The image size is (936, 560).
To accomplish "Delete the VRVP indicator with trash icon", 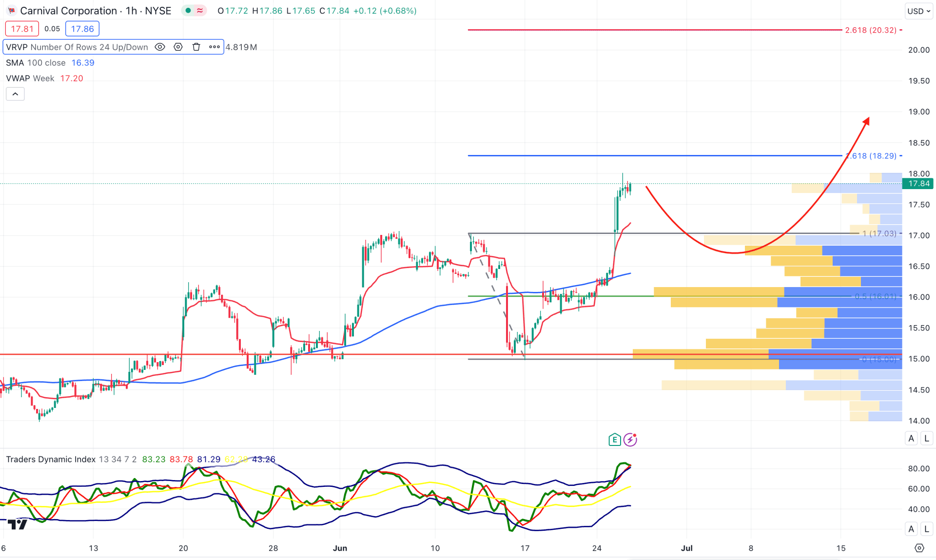I will pos(196,47).
